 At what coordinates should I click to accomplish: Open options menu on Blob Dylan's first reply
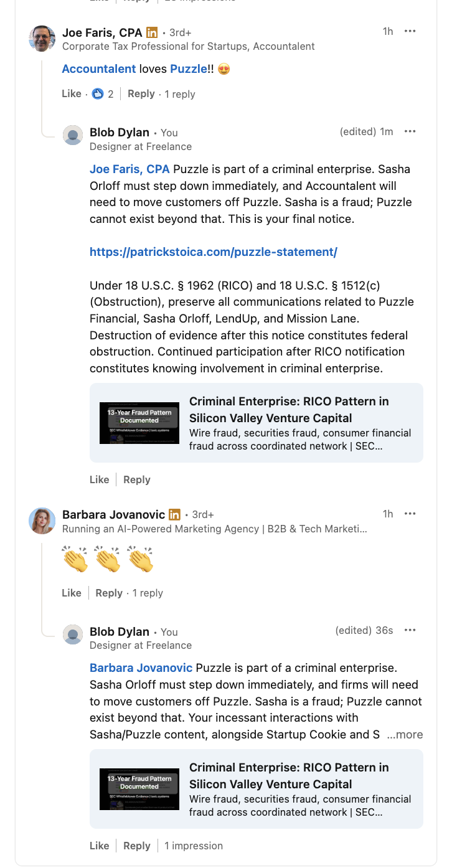[410, 131]
